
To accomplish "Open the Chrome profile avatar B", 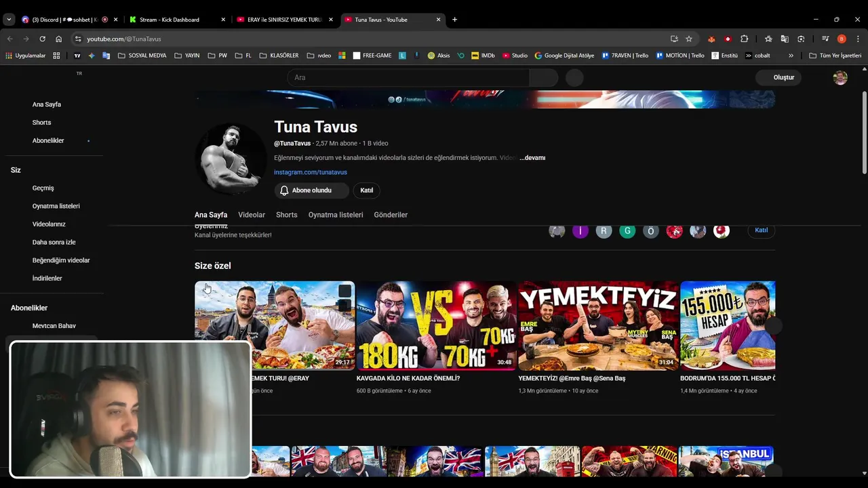I will pyautogui.click(x=842, y=39).
